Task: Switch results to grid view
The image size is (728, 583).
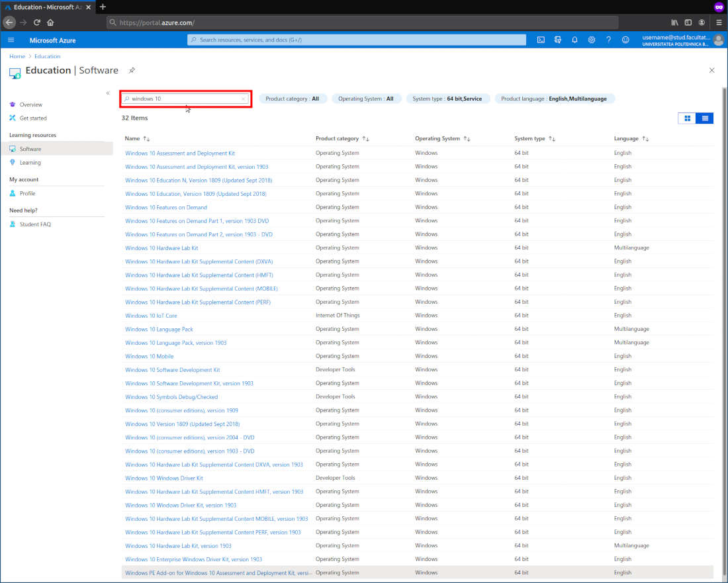Action: pyautogui.click(x=687, y=118)
